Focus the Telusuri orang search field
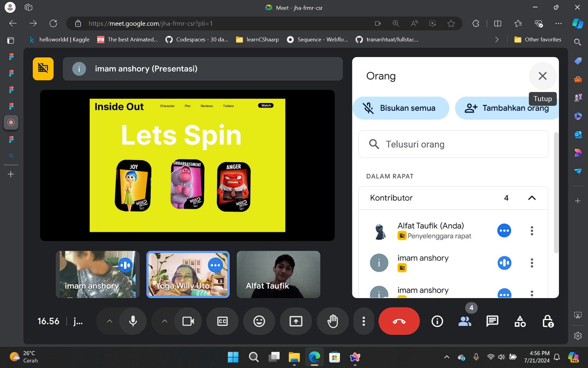The width and height of the screenshot is (588, 368). click(x=453, y=144)
